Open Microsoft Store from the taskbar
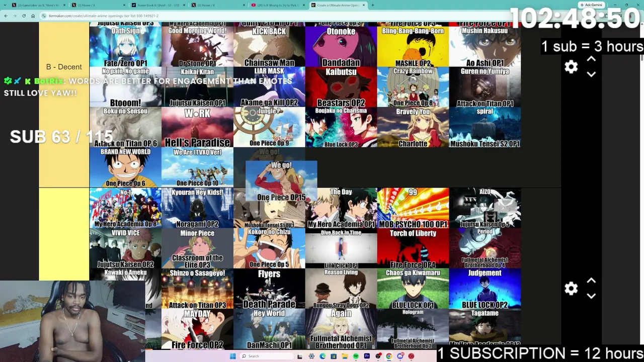Image resolution: width=644 pixels, height=362 pixels. point(334,356)
